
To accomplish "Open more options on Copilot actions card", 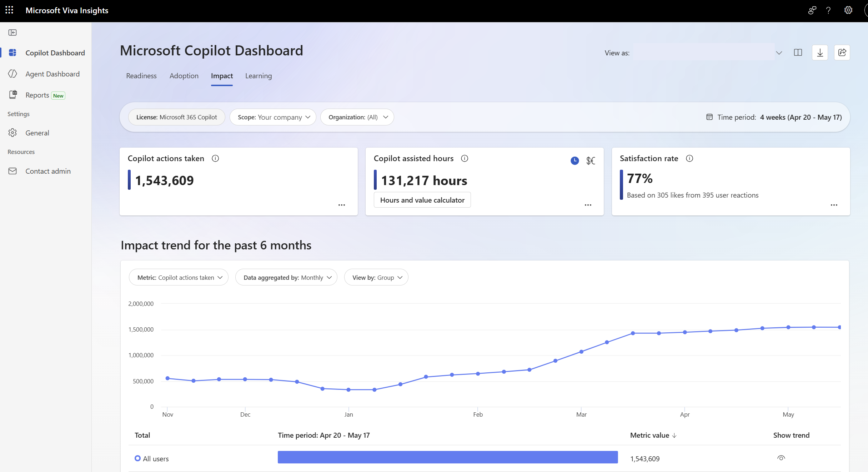I will click(x=342, y=205).
